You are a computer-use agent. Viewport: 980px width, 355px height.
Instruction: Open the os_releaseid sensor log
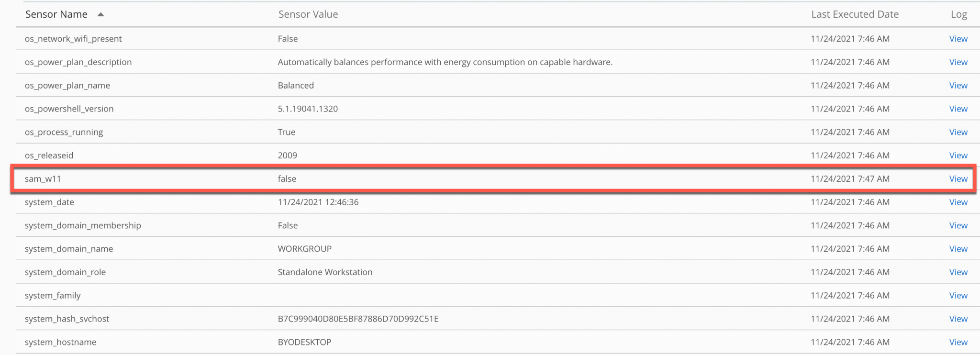[x=958, y=155]
